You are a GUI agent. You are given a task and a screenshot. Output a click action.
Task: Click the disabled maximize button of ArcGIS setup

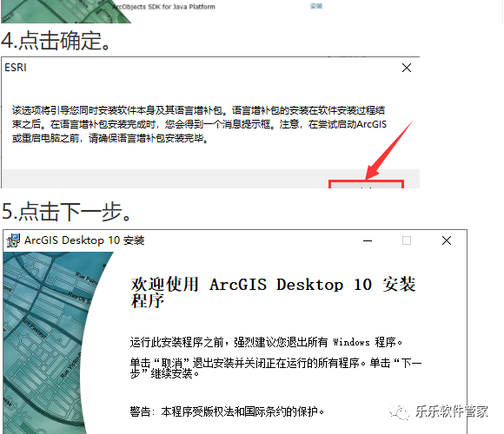pos(407,240)
